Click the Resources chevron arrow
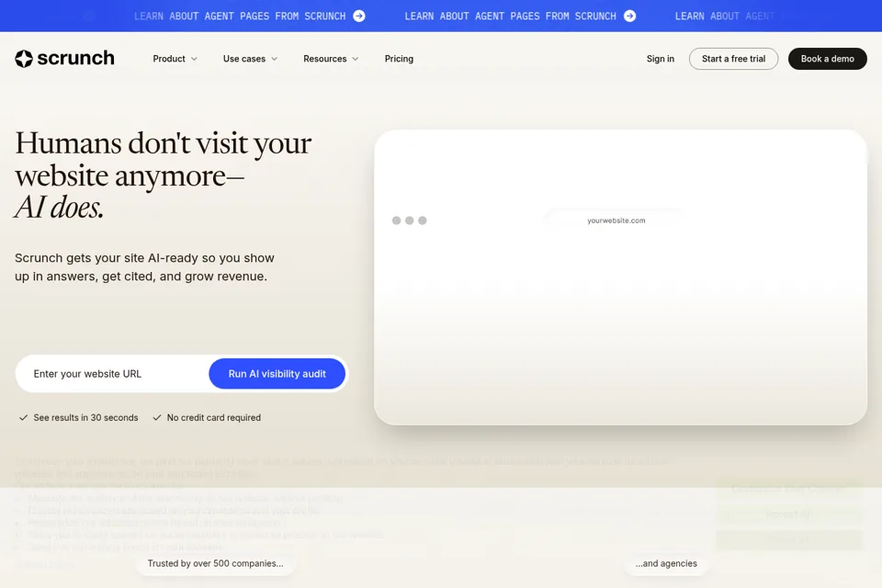 click(355, 59)
